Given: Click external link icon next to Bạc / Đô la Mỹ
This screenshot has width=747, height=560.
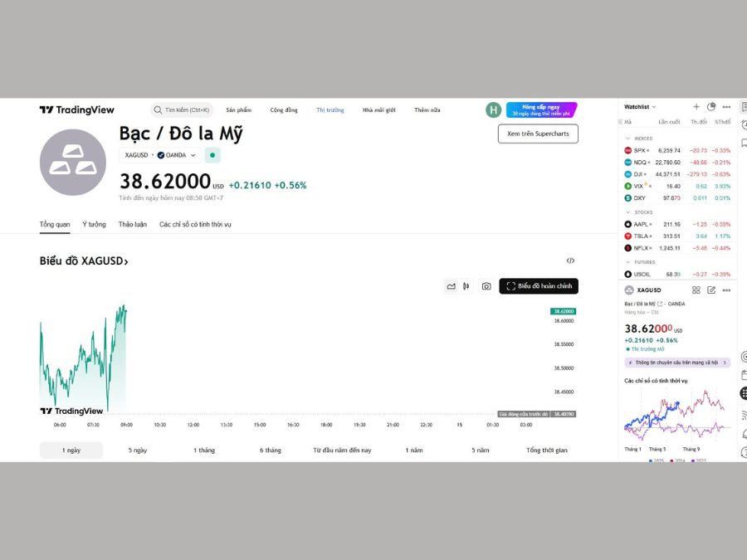Looking at the screenshot, I should tap(660, 304).
